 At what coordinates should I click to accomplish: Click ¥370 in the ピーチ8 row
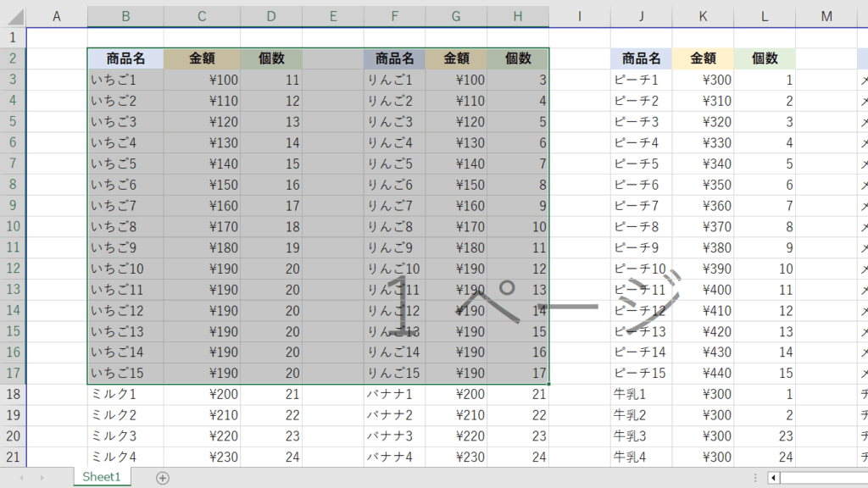(x=703, y=226)
